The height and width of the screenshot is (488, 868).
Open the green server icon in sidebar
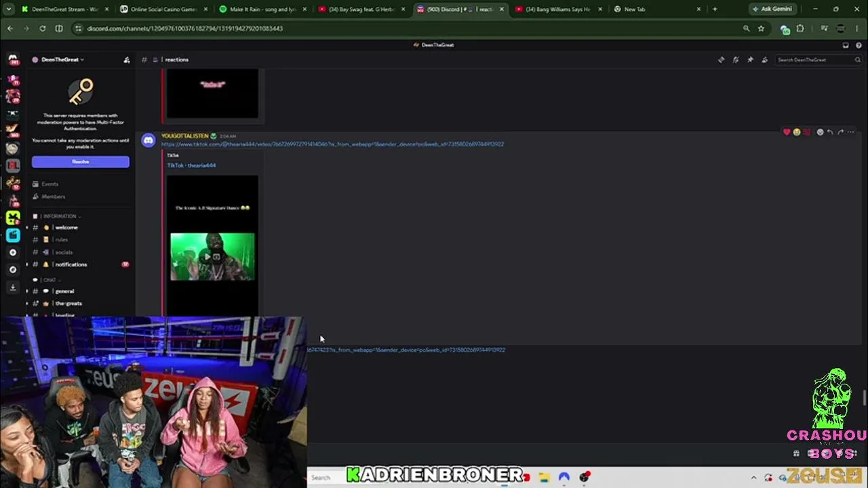[13, 218]
